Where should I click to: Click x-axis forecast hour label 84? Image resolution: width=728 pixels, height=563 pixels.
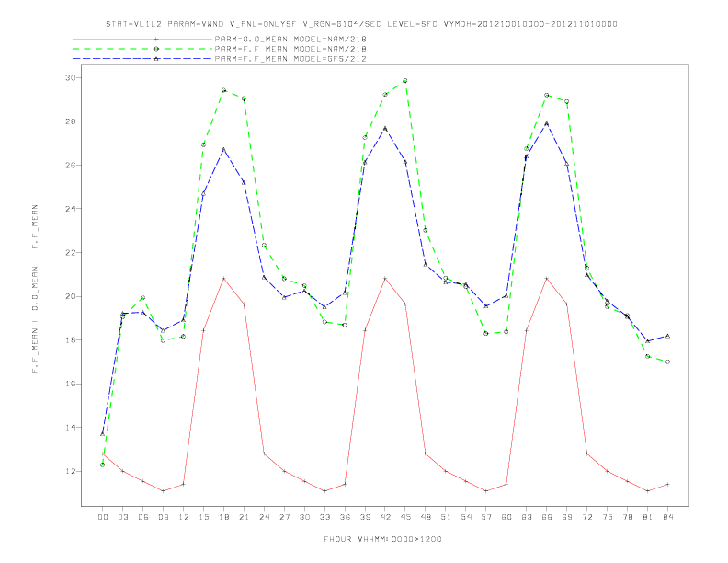click(667, 517)
